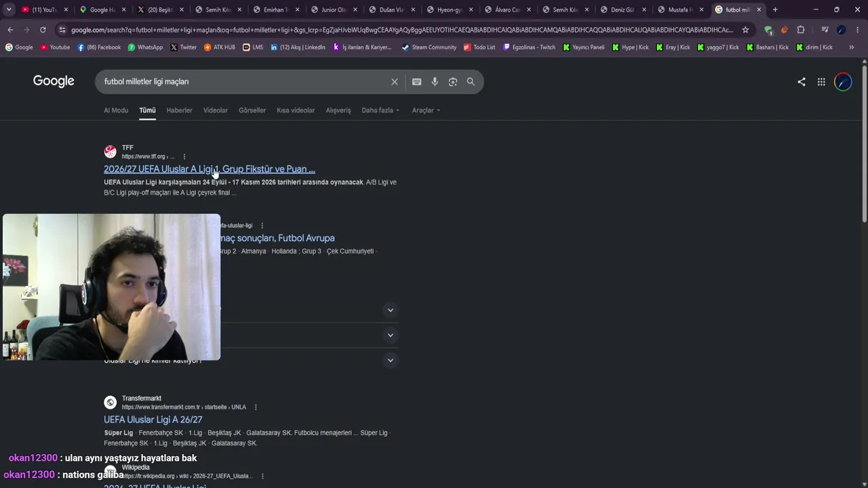Reload the current page
Image resolution: width=868 pixels, height=488 pixels.
[43, 30]
